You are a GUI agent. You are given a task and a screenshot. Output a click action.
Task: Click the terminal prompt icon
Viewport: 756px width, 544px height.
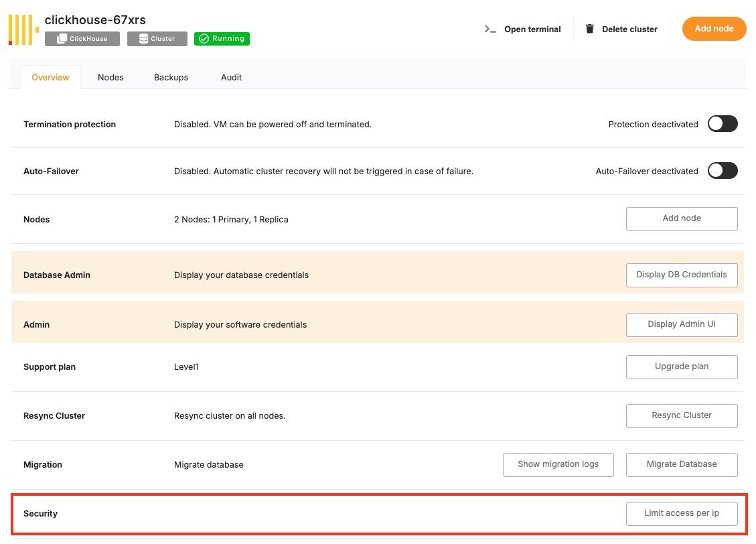tap(490, 29)
